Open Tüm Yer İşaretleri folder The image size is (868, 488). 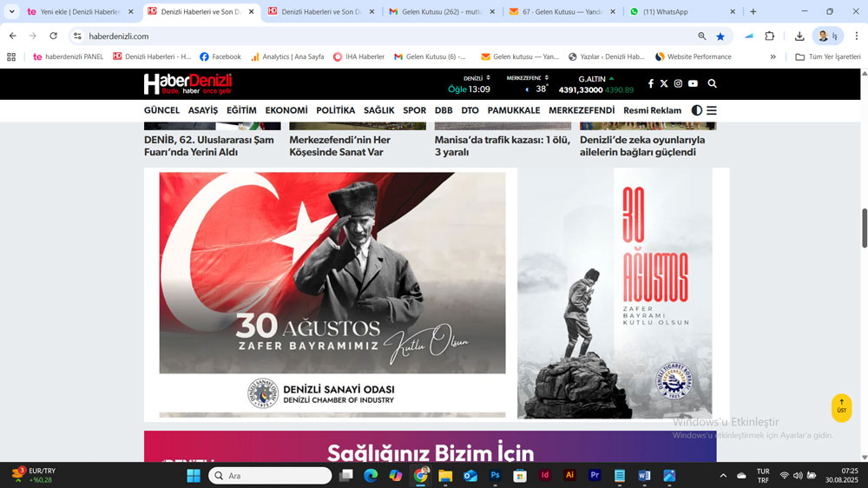(x=828, y=56)
